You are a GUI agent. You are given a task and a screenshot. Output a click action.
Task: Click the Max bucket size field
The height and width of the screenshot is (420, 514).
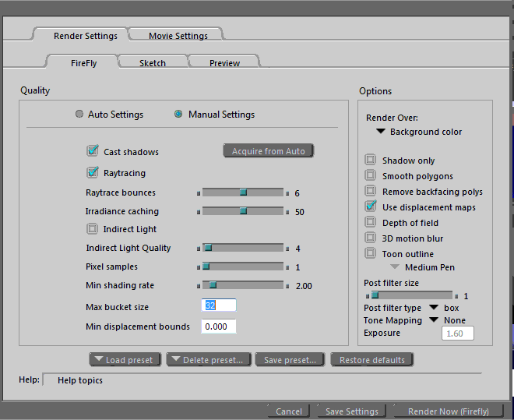[218, 306]
